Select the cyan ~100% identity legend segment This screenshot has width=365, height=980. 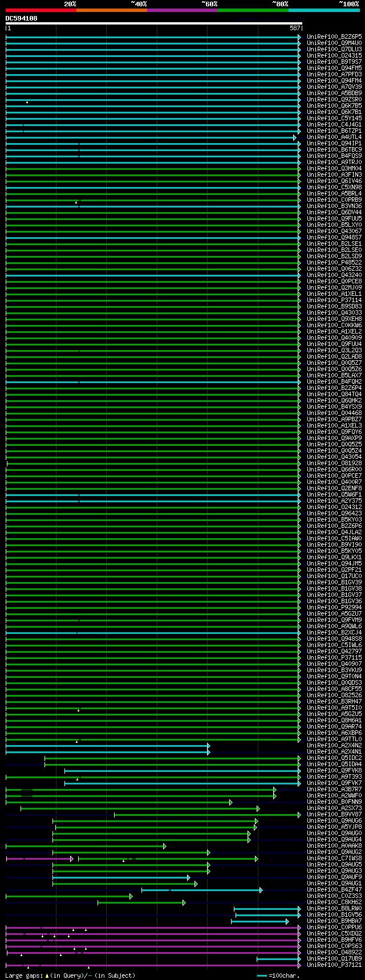(323, 10)
